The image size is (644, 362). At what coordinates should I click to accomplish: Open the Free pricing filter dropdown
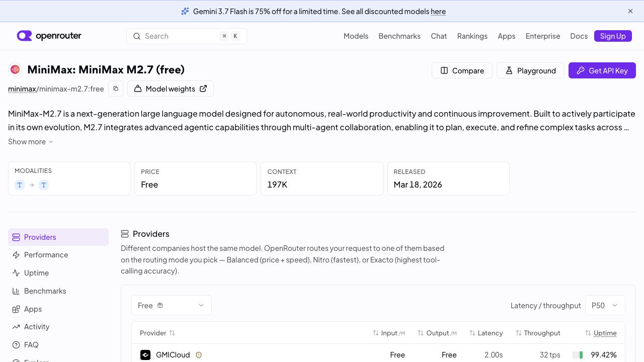172,305
